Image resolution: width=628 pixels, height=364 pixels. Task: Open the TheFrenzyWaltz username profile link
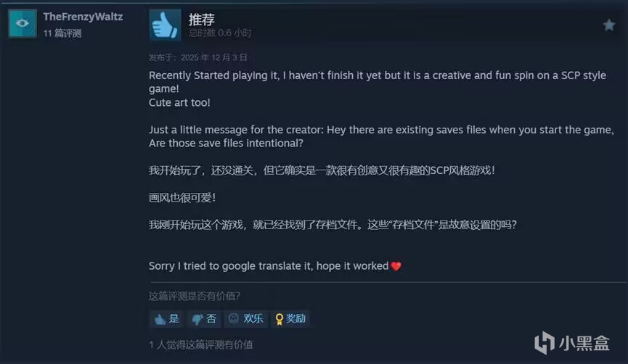tap(83, 17)
